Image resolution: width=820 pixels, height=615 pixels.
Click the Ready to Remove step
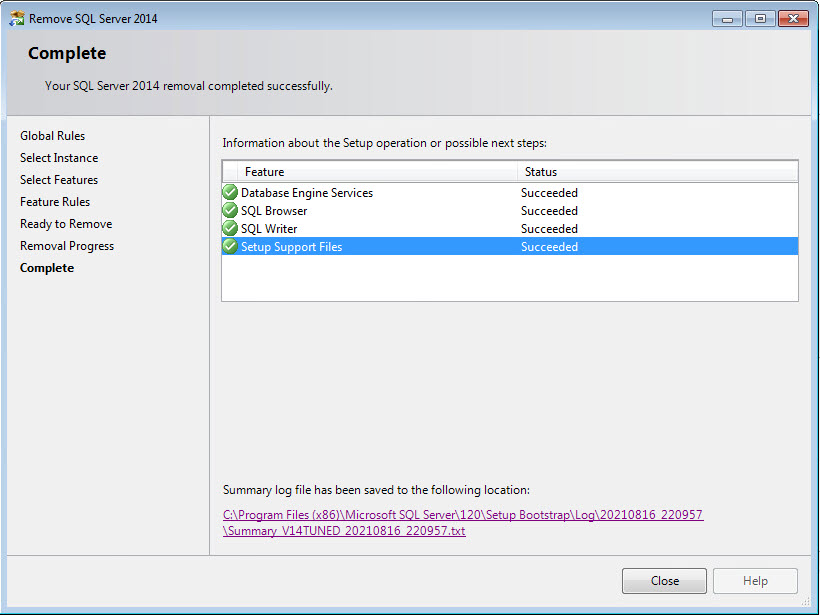coord(66,224)
